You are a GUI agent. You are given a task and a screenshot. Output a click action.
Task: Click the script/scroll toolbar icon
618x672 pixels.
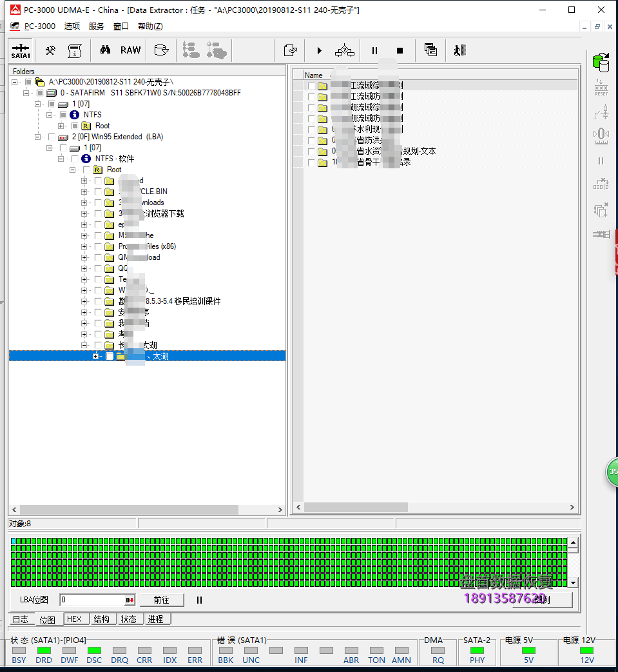75,50
